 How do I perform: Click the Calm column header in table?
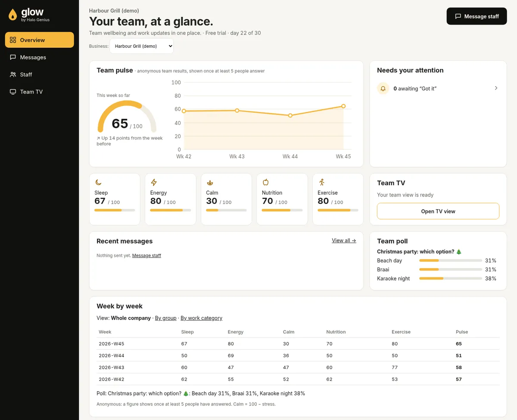click(289, 332)
